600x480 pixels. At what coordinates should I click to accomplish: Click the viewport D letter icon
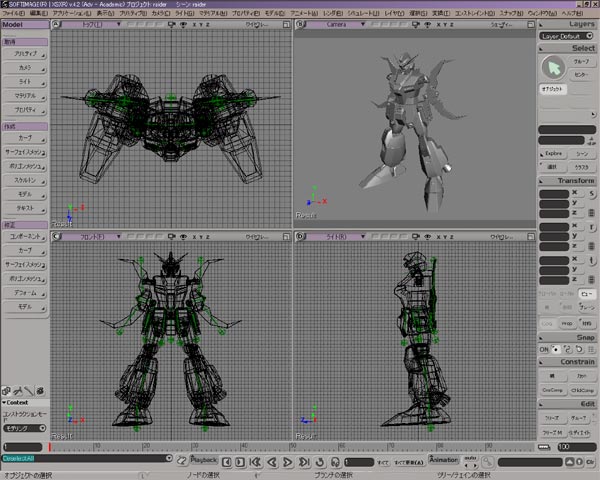point(300,237)
